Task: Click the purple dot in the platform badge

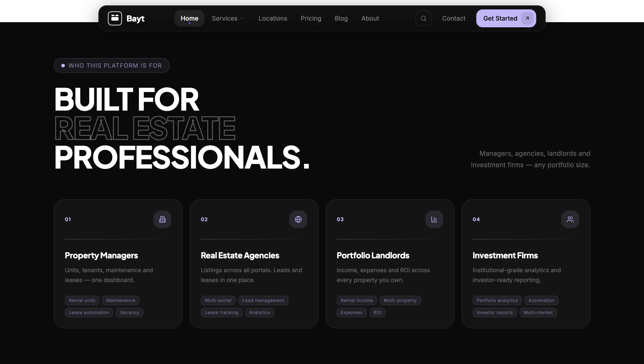Action: [x=63, y=65]
